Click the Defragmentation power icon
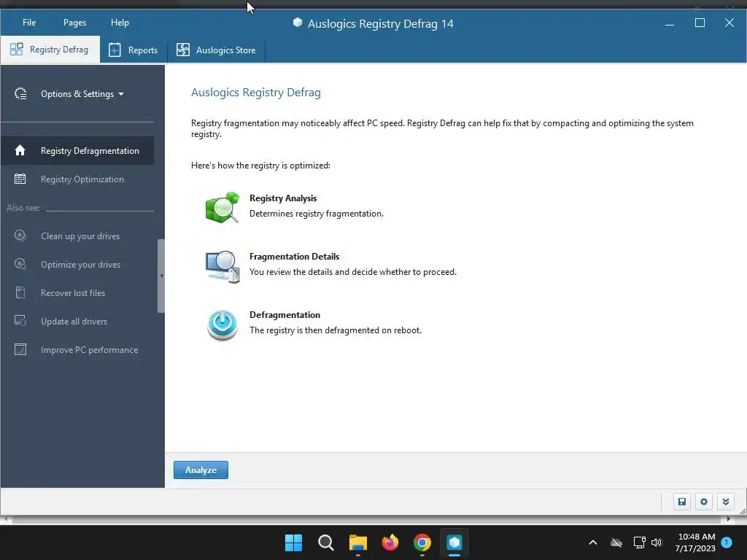Screen dimensions: 747x560 coord(222,324)
